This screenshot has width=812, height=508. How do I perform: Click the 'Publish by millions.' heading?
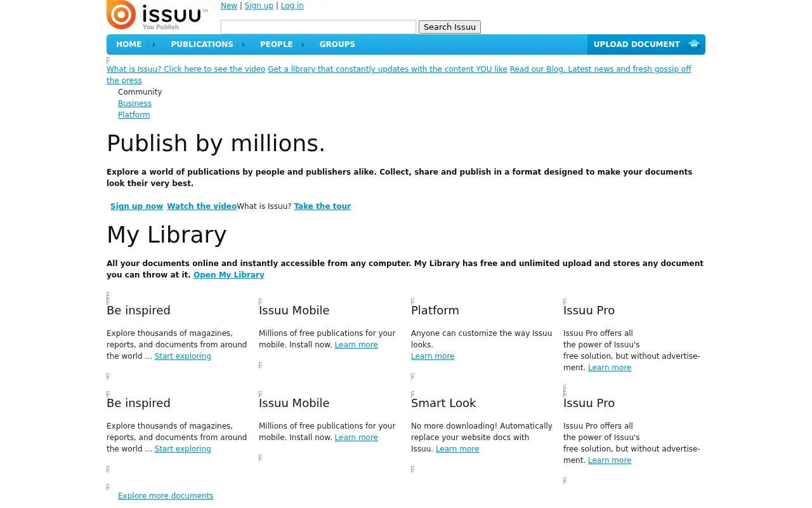coord(216,144)
